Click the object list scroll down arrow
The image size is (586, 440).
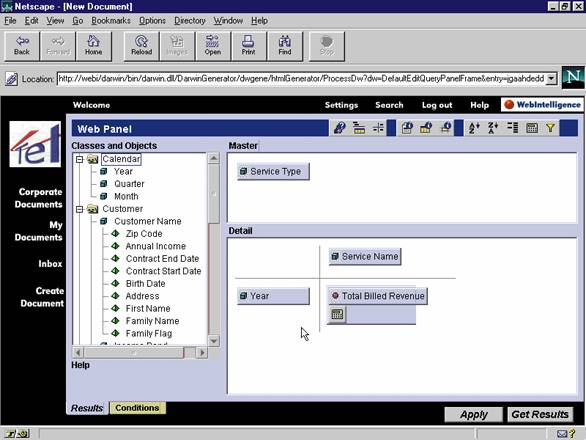[x=214, y=341]
